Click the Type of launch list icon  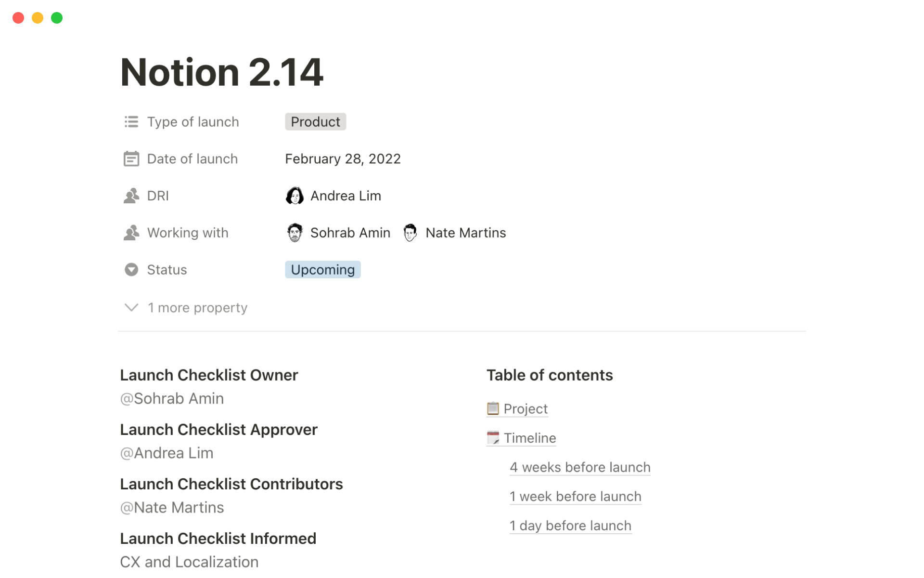click(x=131, y=122)
